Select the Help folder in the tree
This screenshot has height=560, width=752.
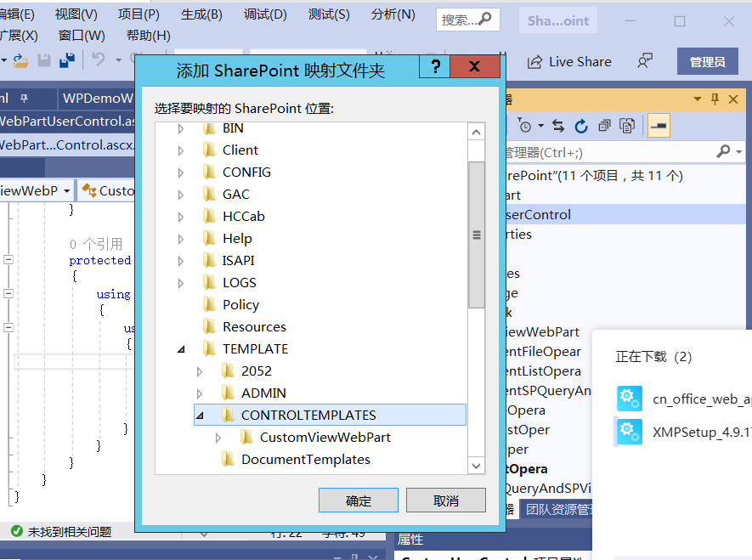[237, 239]
